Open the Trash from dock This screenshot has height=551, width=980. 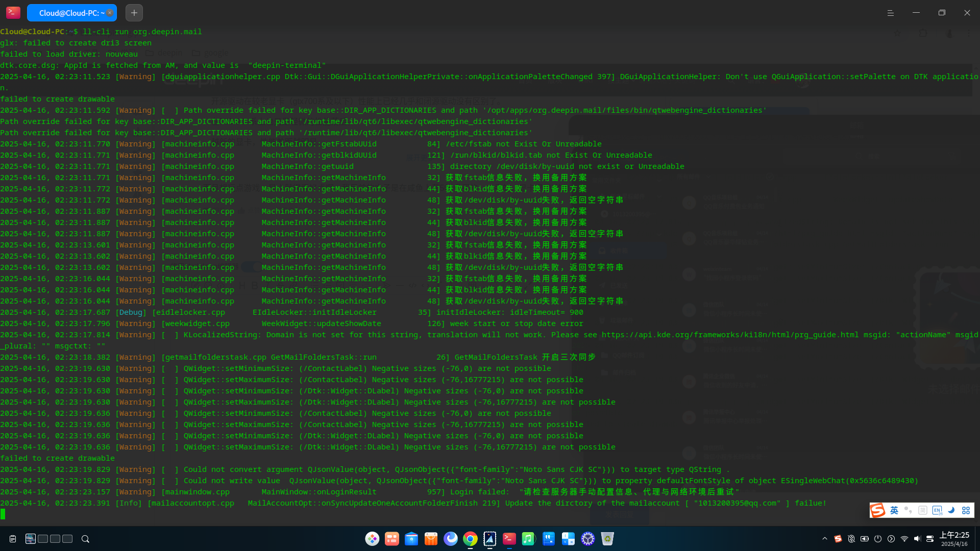click(x=607, y=539)
